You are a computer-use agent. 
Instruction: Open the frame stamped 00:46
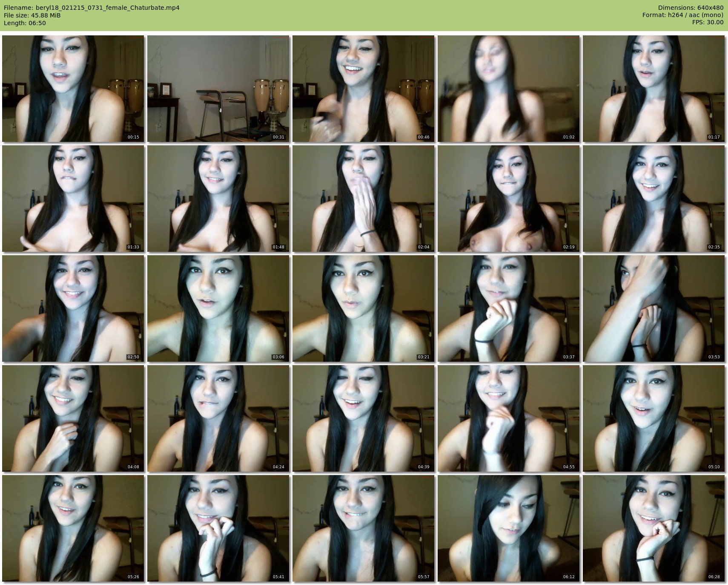coord(363,89)
